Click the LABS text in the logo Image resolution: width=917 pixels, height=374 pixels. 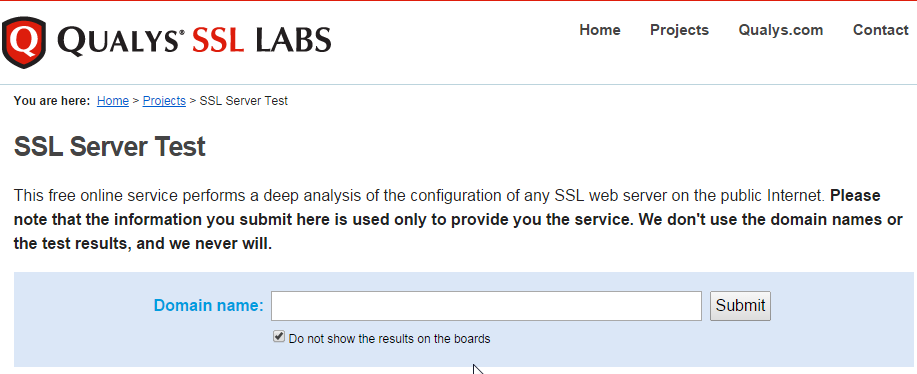tap(293, 41)
